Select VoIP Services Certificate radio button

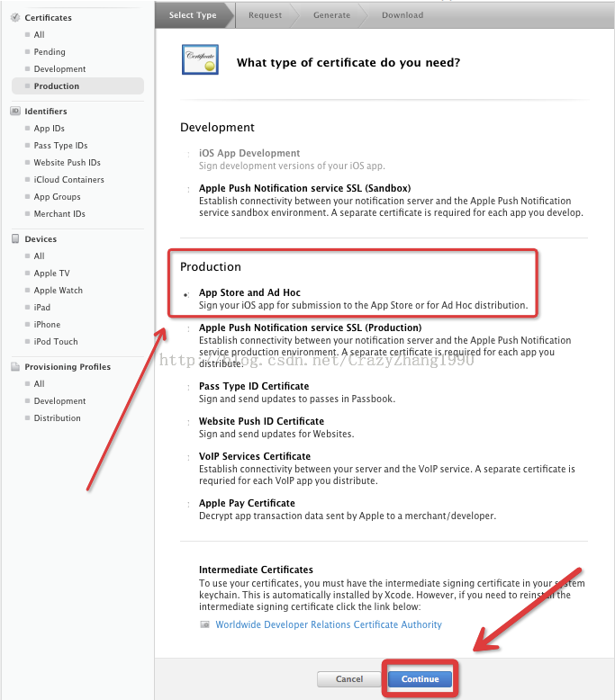(x=188, y=457)
